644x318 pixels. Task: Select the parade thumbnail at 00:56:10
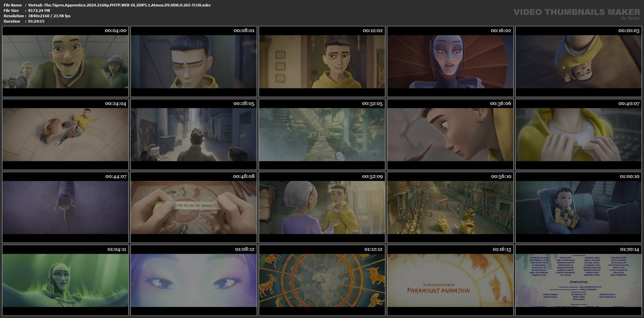tap(450, 207)
